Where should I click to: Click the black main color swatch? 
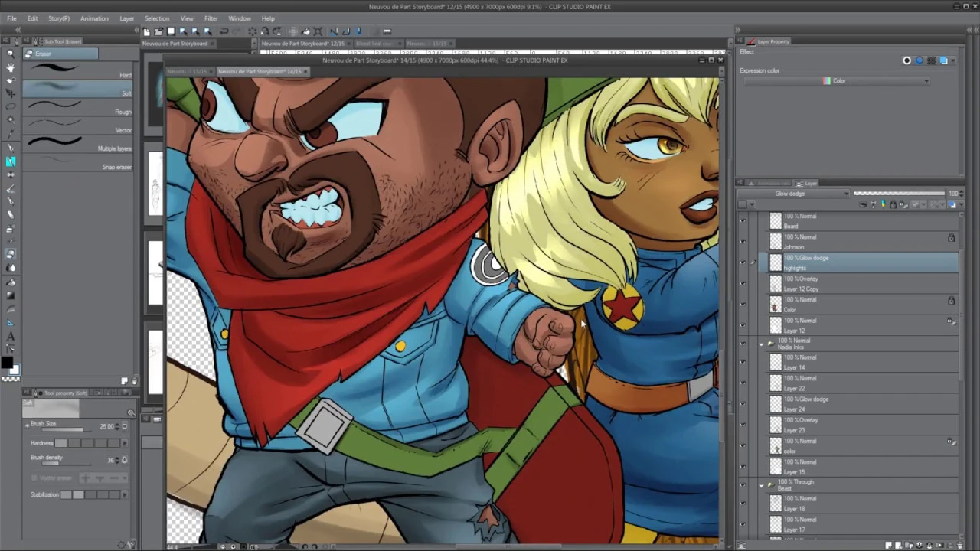point(7,363)
